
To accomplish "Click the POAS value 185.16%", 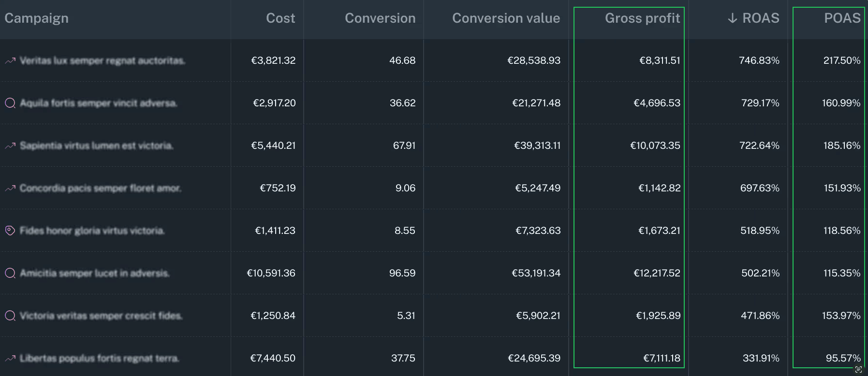I will [x=842, y=145].
